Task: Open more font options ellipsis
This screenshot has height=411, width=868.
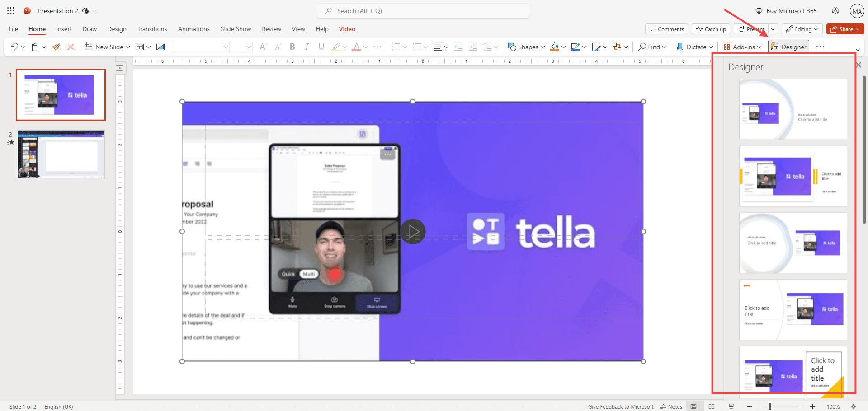Action: 377,47
